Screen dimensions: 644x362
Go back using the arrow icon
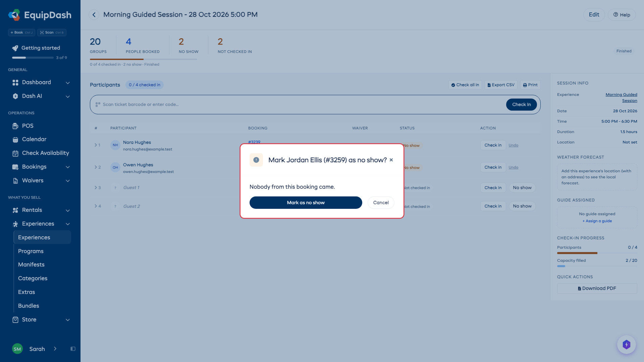pyautogui.click(x=94, y=15)
